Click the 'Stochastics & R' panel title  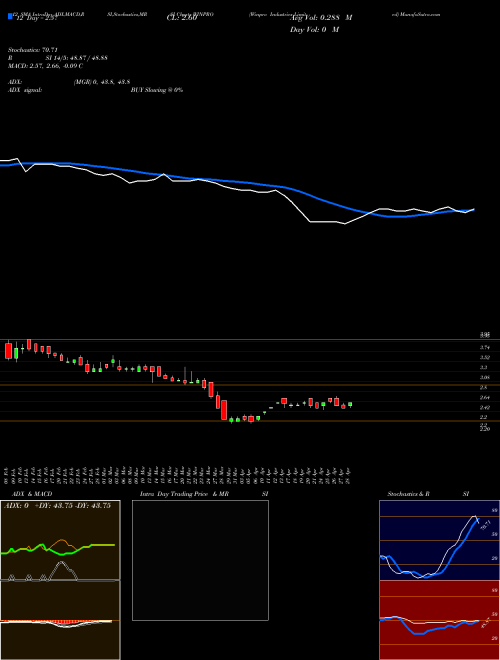pos(408,494)
